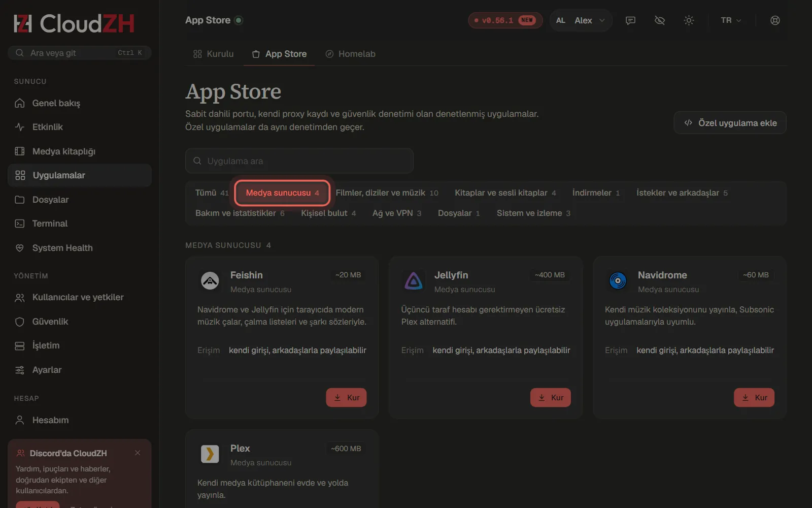
Task: Open İşletim in sidebar
Action: (x=79, y=345)
